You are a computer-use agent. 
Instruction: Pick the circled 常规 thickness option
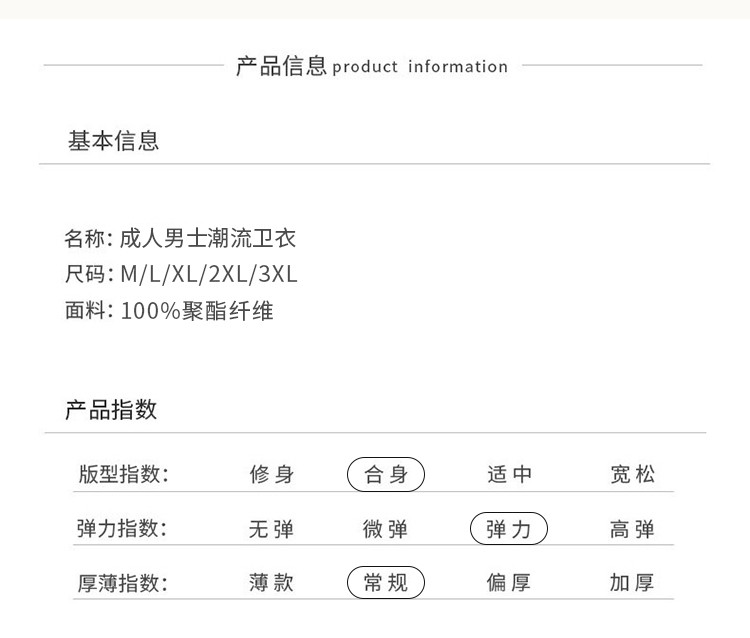[x=386, y=583]
